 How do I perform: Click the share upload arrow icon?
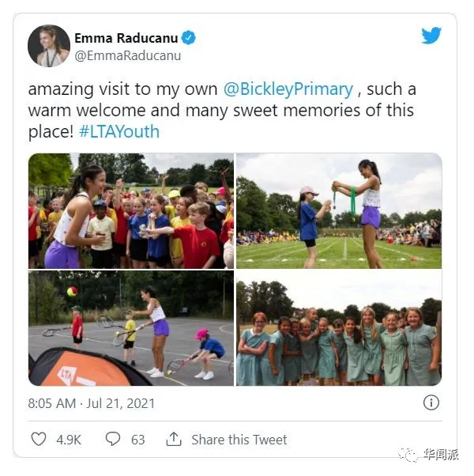coord(174,439)
